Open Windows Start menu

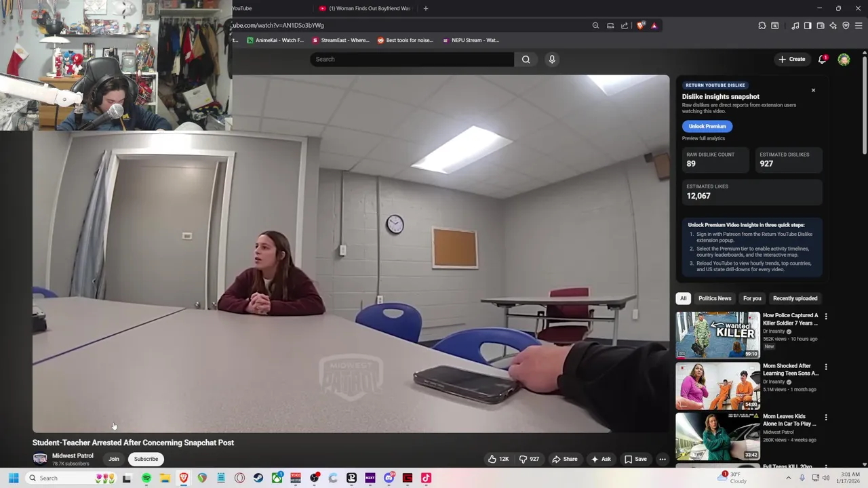point(14,478)
